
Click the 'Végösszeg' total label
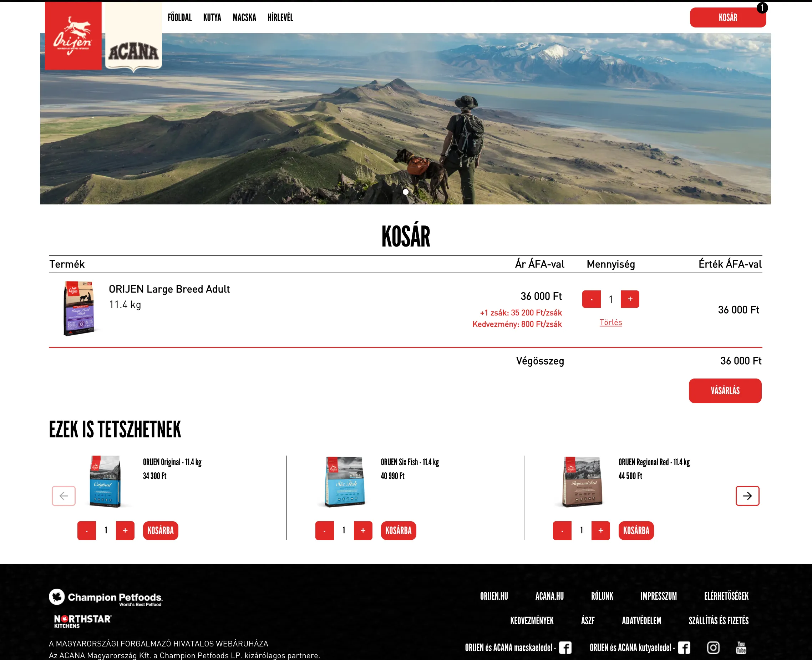[540, 361]
